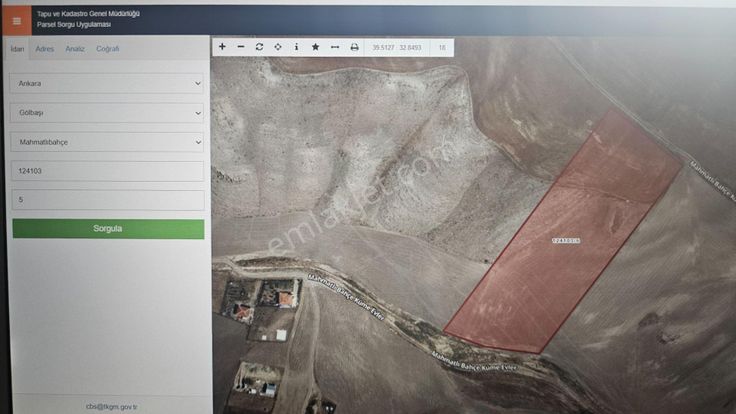Click the parcel number field containing 5
The width and height of the screenshot is (736, 414).
[x=108, y=200]
